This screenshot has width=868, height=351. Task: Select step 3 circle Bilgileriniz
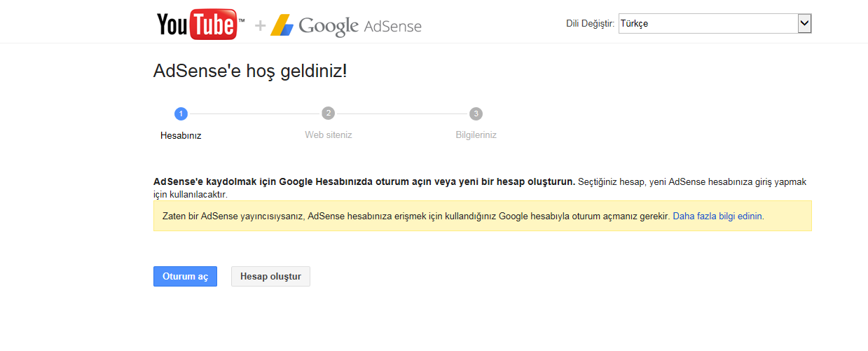click(476, 113)
